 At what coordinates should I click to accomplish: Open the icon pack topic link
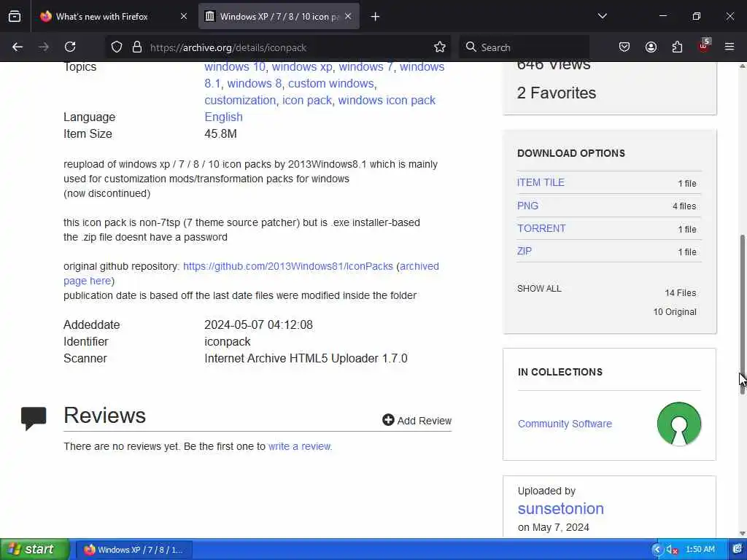coord(307,101)
